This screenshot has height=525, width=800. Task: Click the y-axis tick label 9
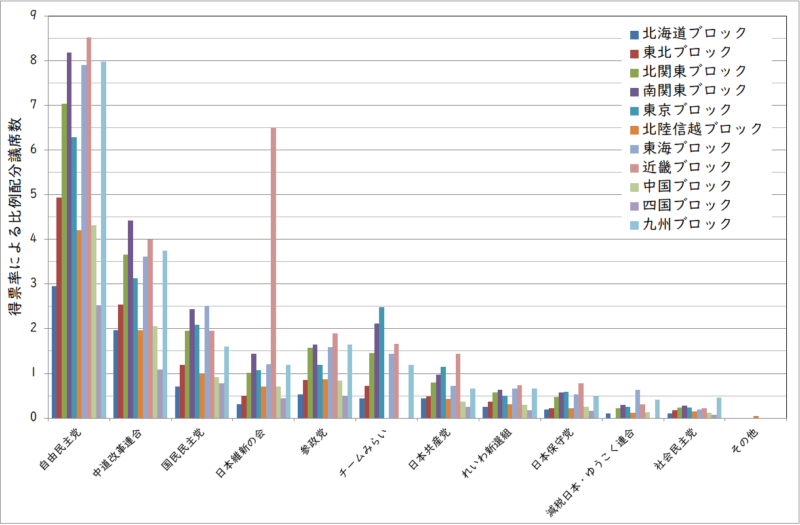(x=35, y=16)
